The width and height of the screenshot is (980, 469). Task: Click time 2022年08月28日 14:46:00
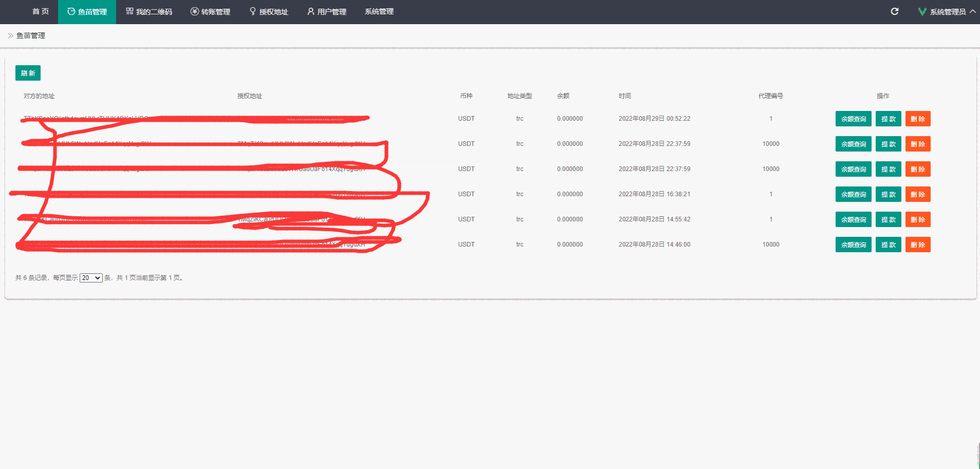point(655,245)
